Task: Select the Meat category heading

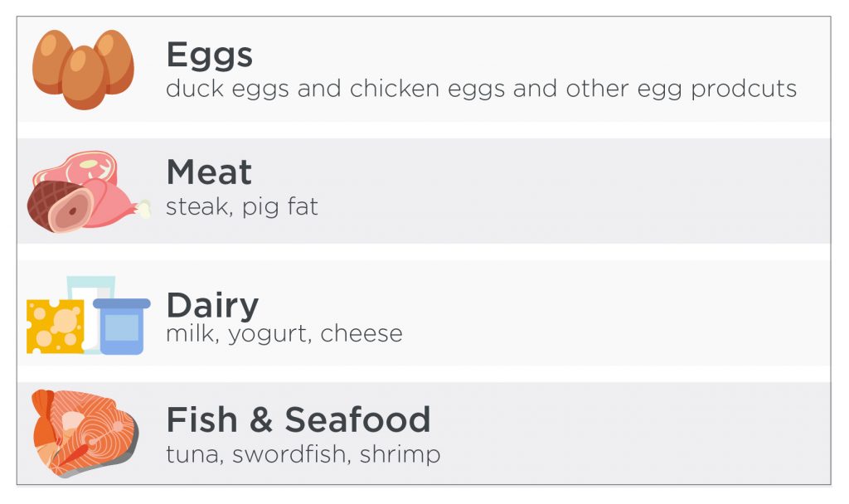Action: 208,172
